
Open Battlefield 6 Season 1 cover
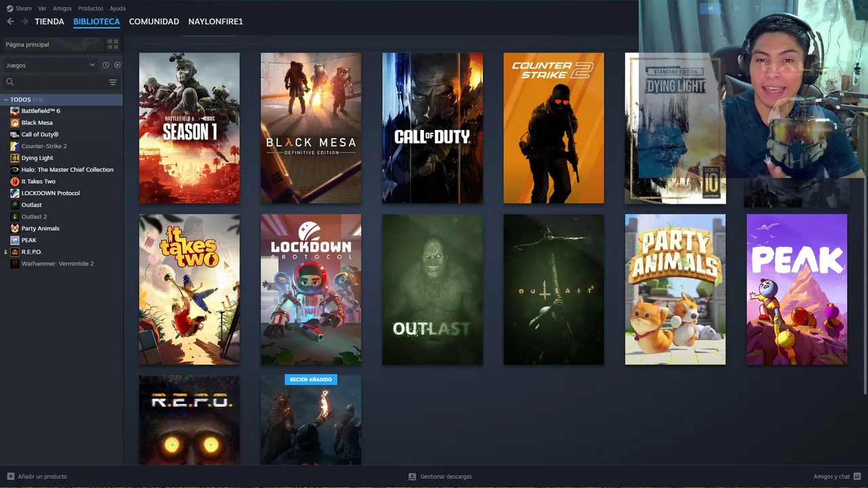pos(189,128)
